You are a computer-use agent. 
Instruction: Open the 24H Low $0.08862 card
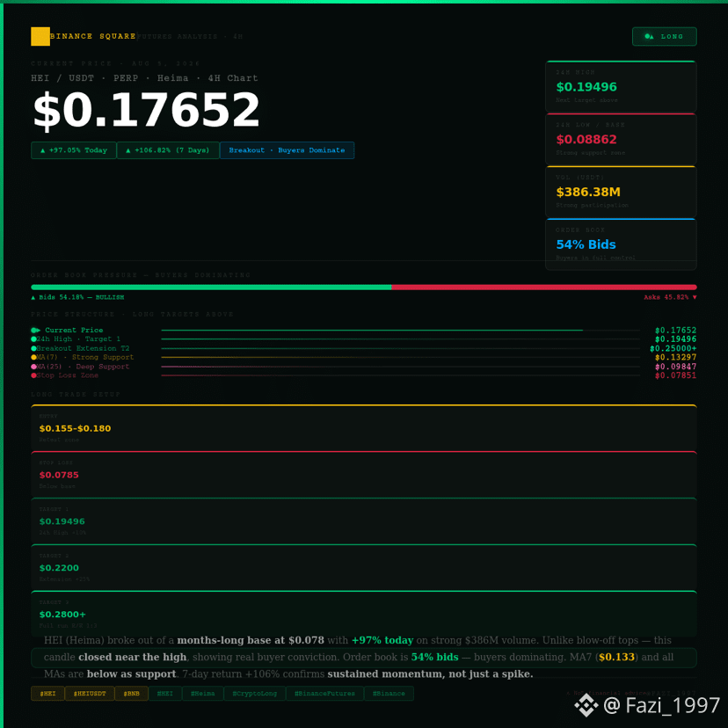pos(621,139)
